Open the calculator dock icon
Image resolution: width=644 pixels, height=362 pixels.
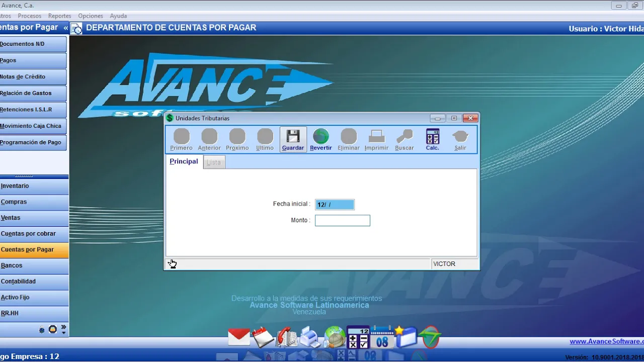[x=358, y=337]
